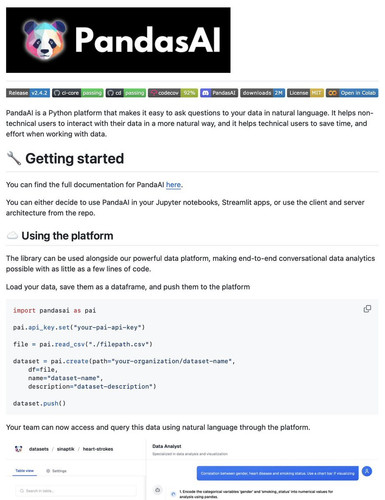This screenshot has height=500, width=385.
Task: Click the PandasAI banner image
Action: click(118, 40)
